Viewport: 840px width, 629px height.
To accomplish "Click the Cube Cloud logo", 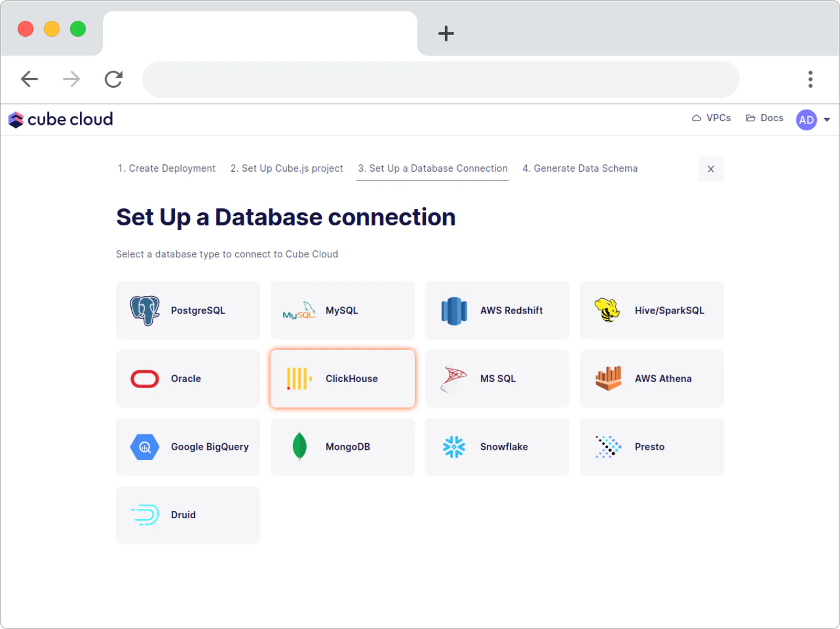I will coord(61,120).
